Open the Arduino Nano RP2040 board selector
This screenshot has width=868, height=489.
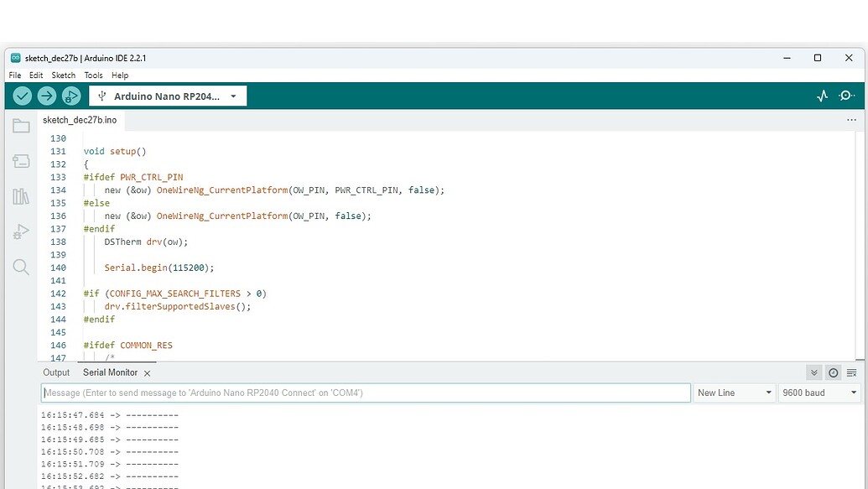[x=168, y=96]
